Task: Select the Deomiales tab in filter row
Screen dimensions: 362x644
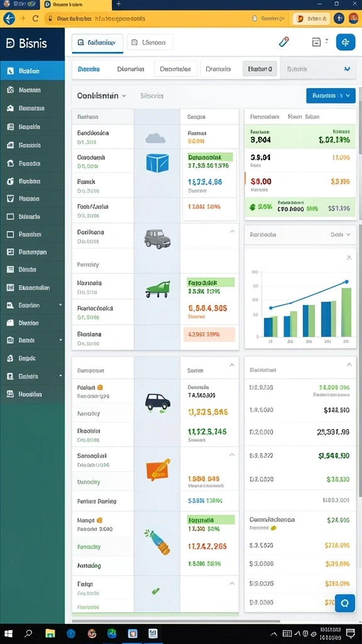Action: [x=176, y=69]
